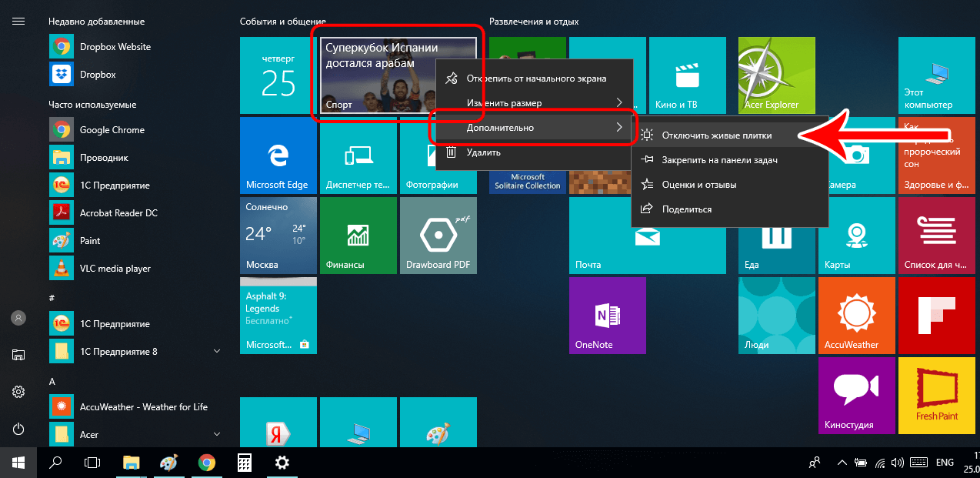This screenshot has width=980, height=478.
Task: Click the Settings gear in taskbar
Action: pyautogui.click(x=282, y=463)
